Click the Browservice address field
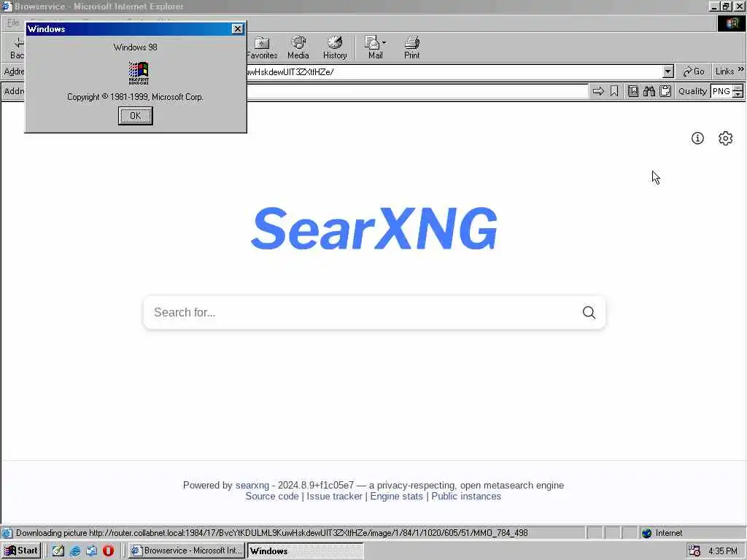Screen dimensions: 747x560 coord(417,91)
